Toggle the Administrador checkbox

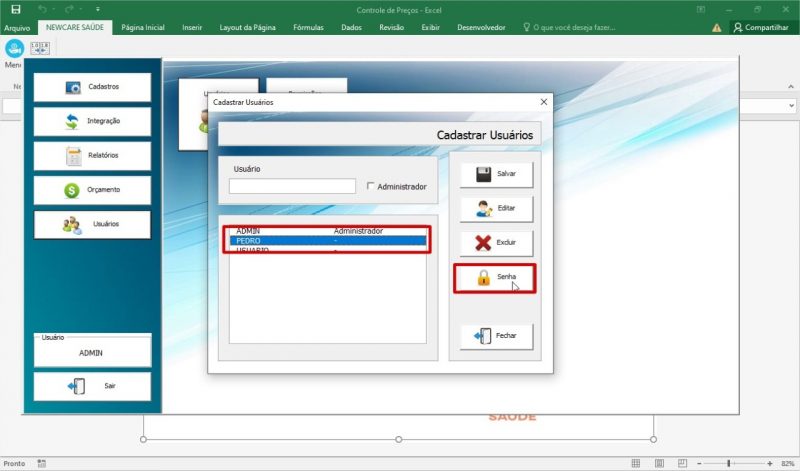coord(371,186)
